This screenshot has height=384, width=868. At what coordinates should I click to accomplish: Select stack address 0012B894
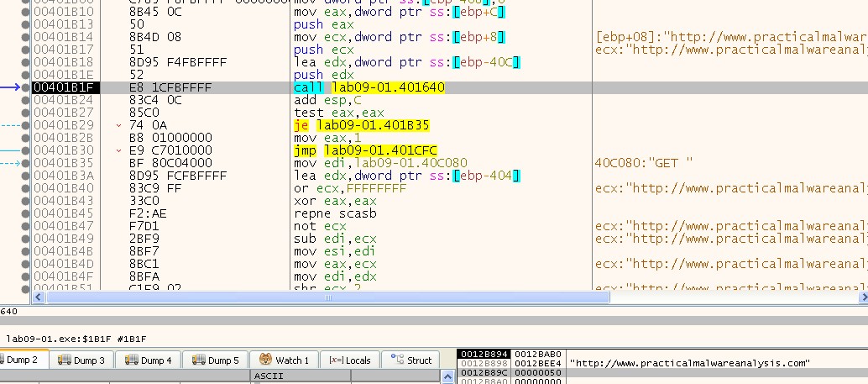tap(484, 355)
